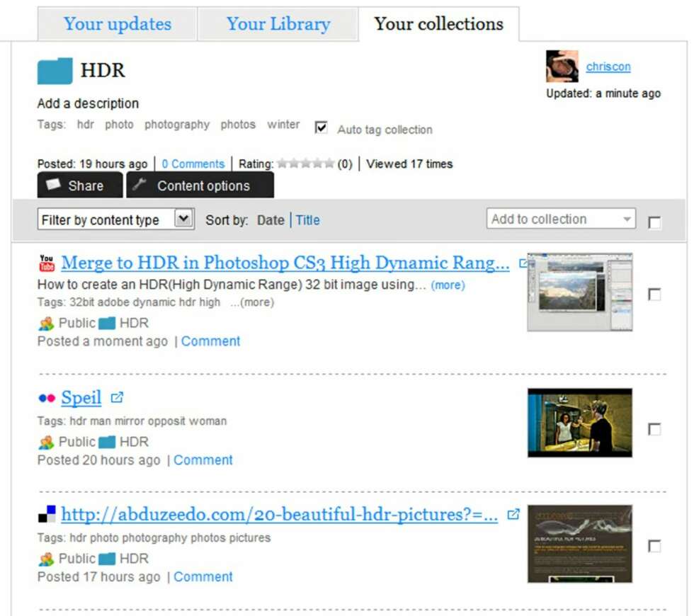Check the select-all box in filter bar
Screen dimensions: 694x616
[x=654, y=222]
